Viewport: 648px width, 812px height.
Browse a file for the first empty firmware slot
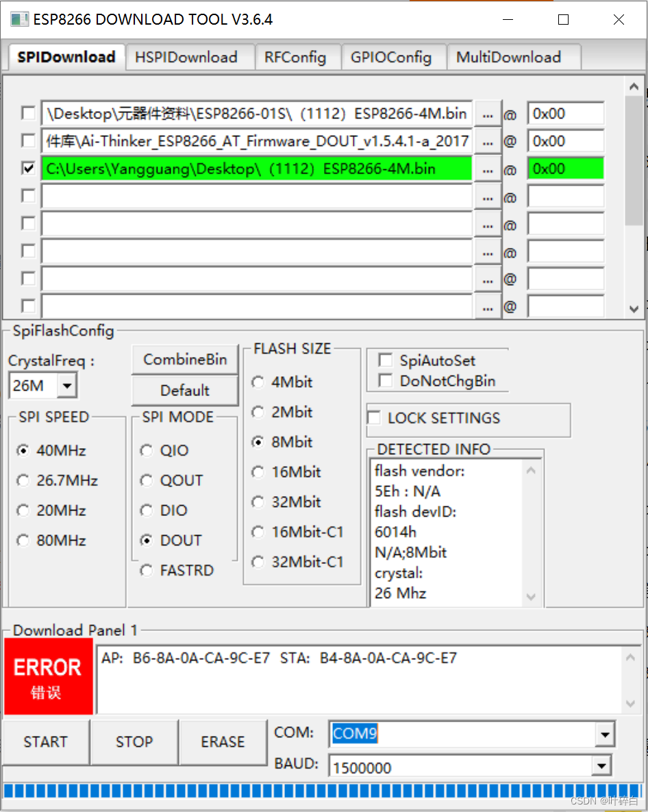488,196
